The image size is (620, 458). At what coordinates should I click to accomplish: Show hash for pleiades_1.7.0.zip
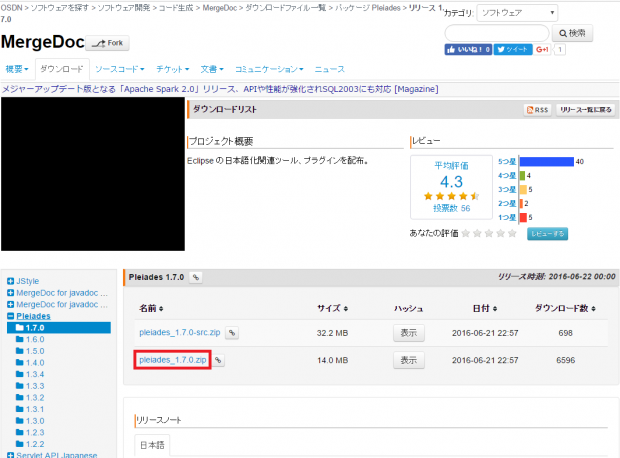coord(409,360)
